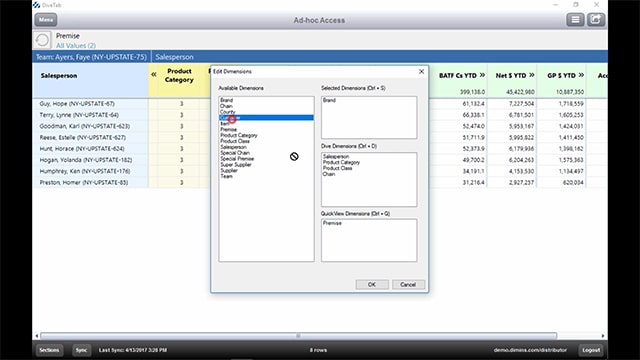The height and width of the screenshot is (360, 640).
Task: Select row Hogan, Yolanda (NY-UPSTATE-182)
Action: [x=85, y=160]
